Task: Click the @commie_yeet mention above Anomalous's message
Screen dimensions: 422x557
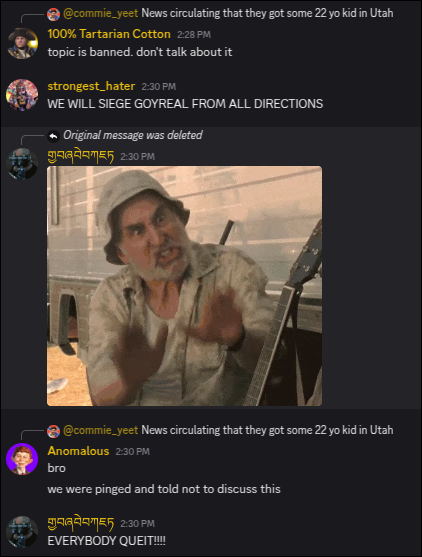Action: pos(101,430)
